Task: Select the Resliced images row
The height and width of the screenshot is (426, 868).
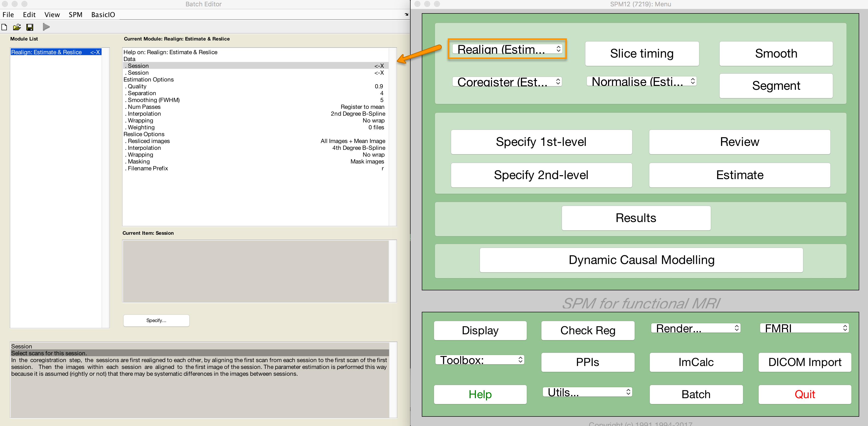Action: 255,141
